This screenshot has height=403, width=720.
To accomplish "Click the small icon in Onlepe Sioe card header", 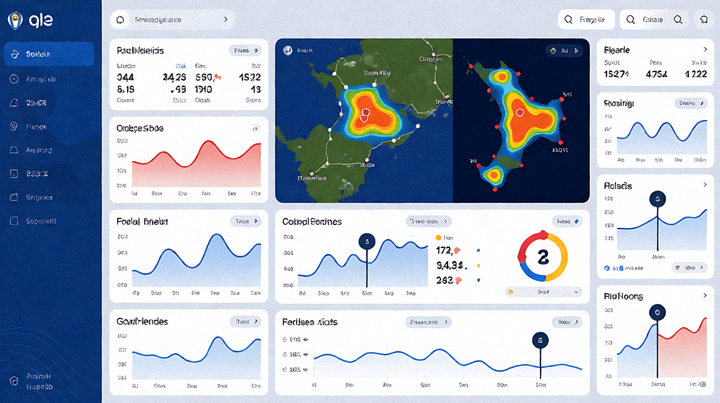I will pos(256,129).
